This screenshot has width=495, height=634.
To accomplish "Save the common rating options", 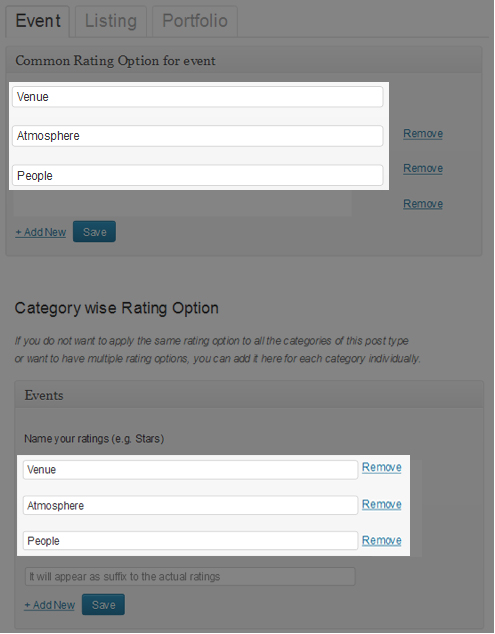I will click(x=94, y=232).
